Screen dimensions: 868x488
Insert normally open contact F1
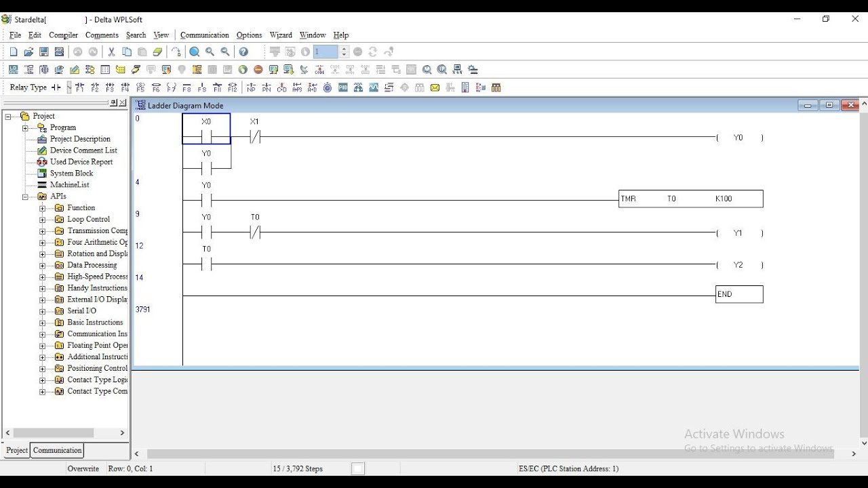coord(79,87)
